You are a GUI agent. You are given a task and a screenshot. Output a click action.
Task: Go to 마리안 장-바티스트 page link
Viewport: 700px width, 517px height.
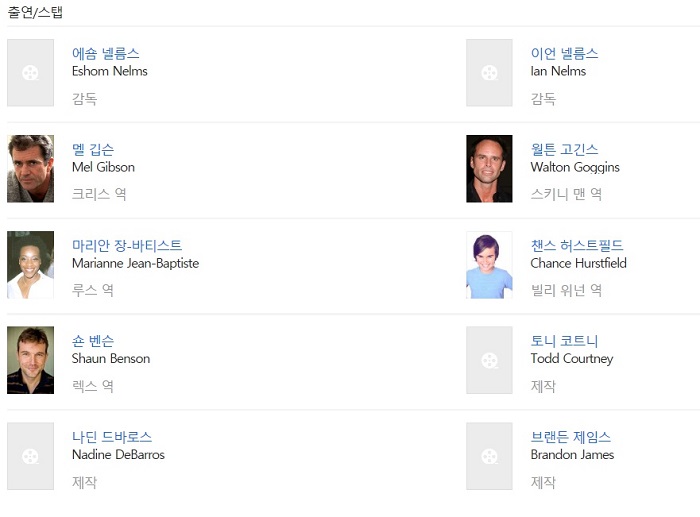point(127,246)
